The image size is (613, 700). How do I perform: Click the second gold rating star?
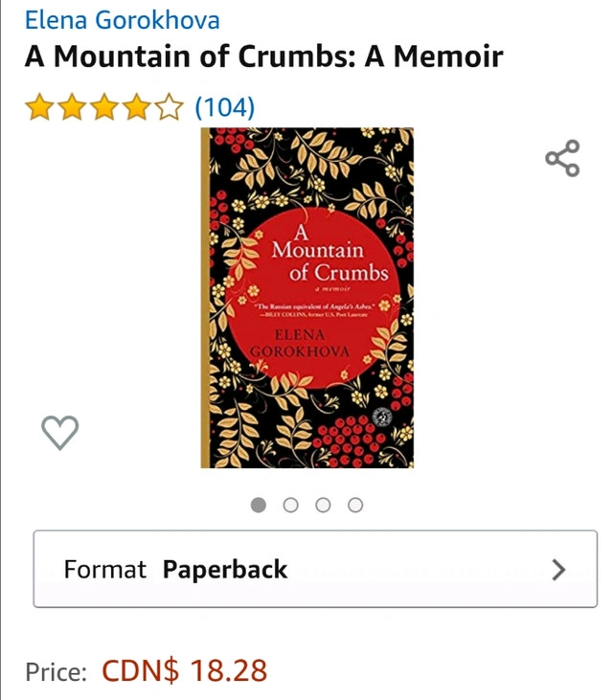pyautogui.click(x=73, y=107)
